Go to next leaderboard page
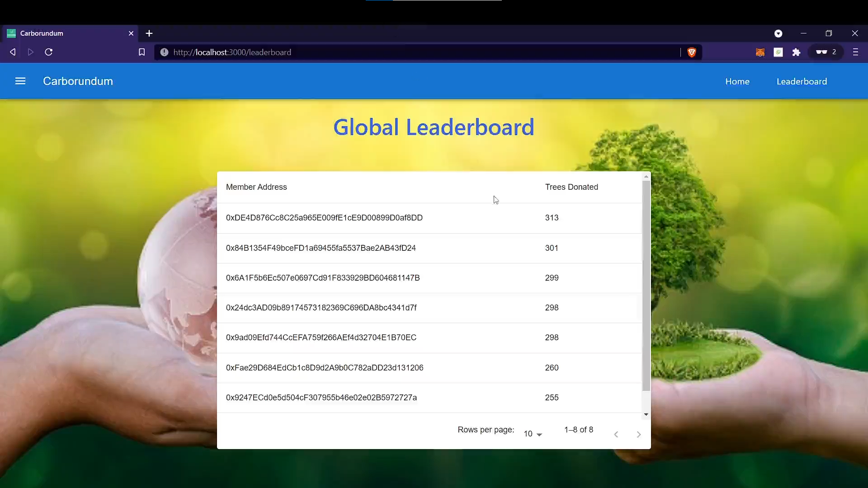 (638, 434)
